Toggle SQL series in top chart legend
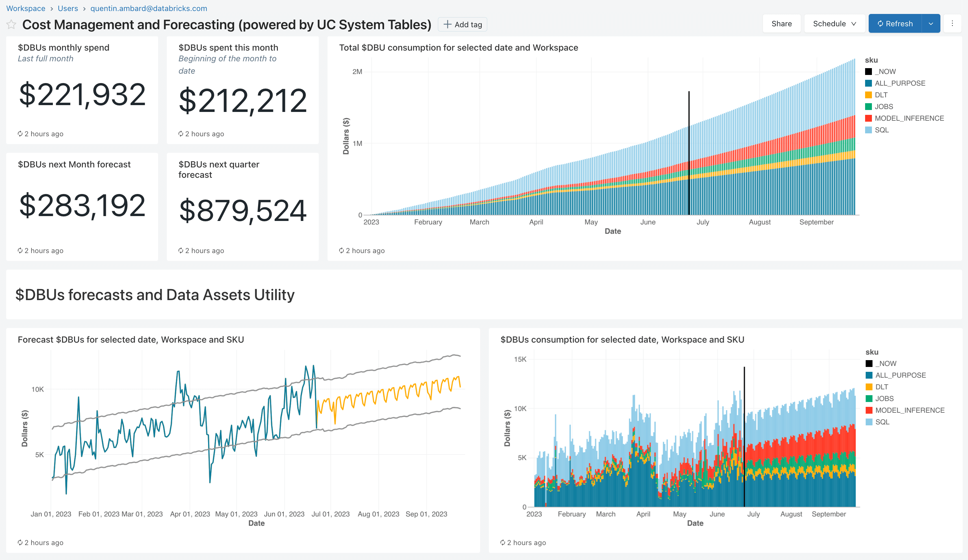The image size is (968, 560). pyautogui.click(x=881, y=130)
